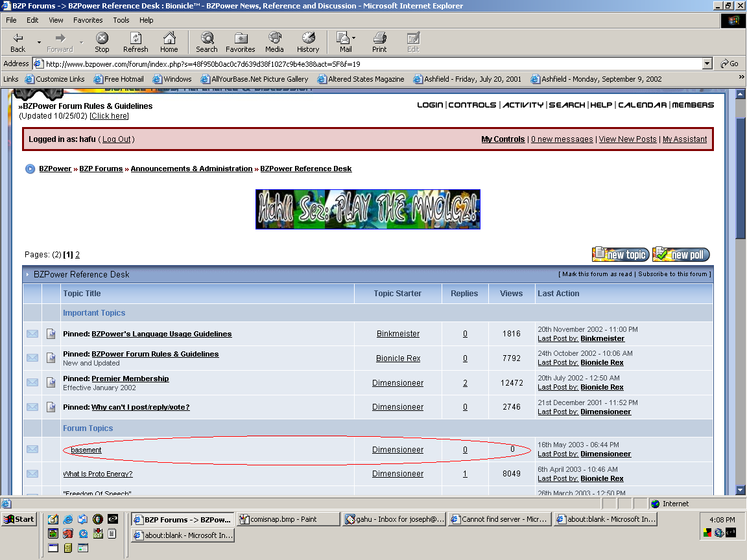Click the new topic button

pyautogui.click(x=620, y=255)
